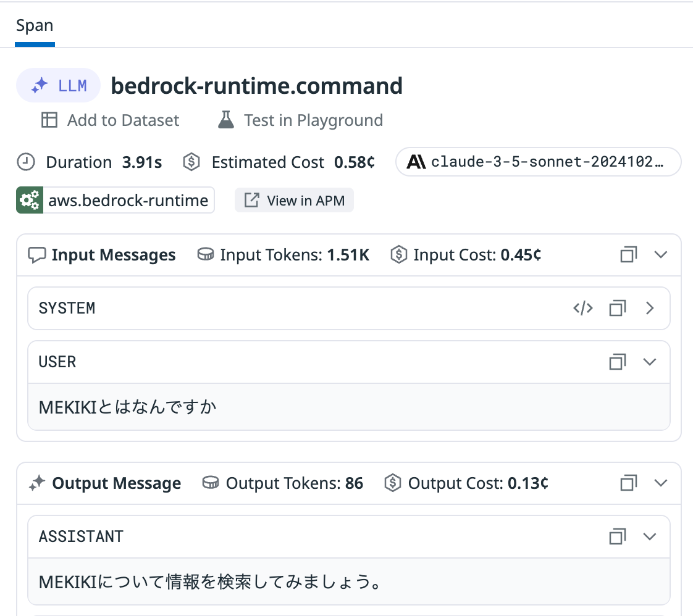This screenshot has height=616, width=693.
Task: Click the Playground flask icon
Action: pos(226,119)
